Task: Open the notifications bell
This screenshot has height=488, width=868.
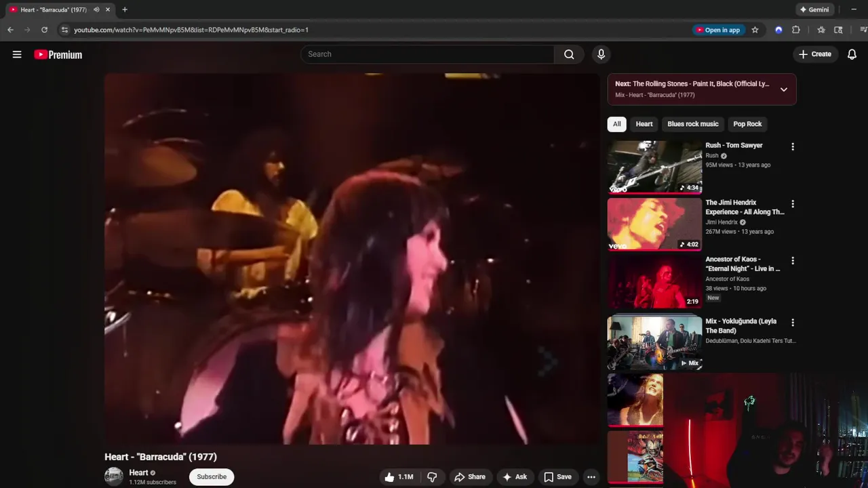Action: [852, 54]
